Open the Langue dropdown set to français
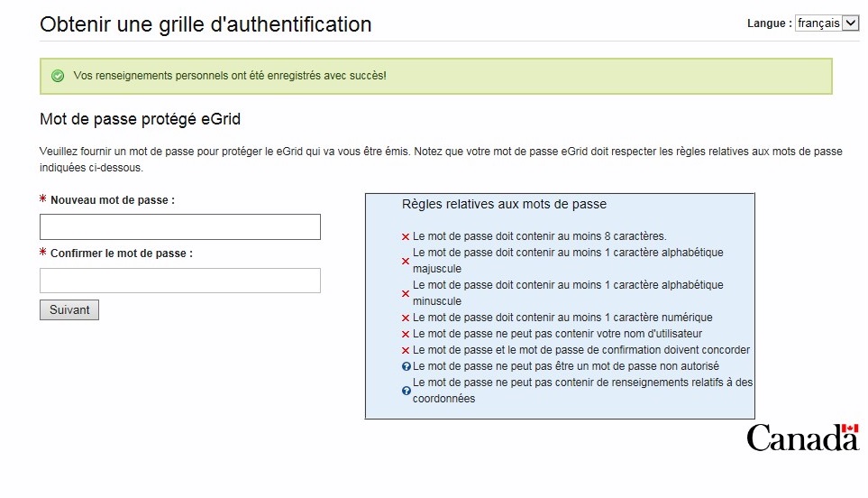The width and height of the screenshot is (868, 498). [x=827, y=23]
